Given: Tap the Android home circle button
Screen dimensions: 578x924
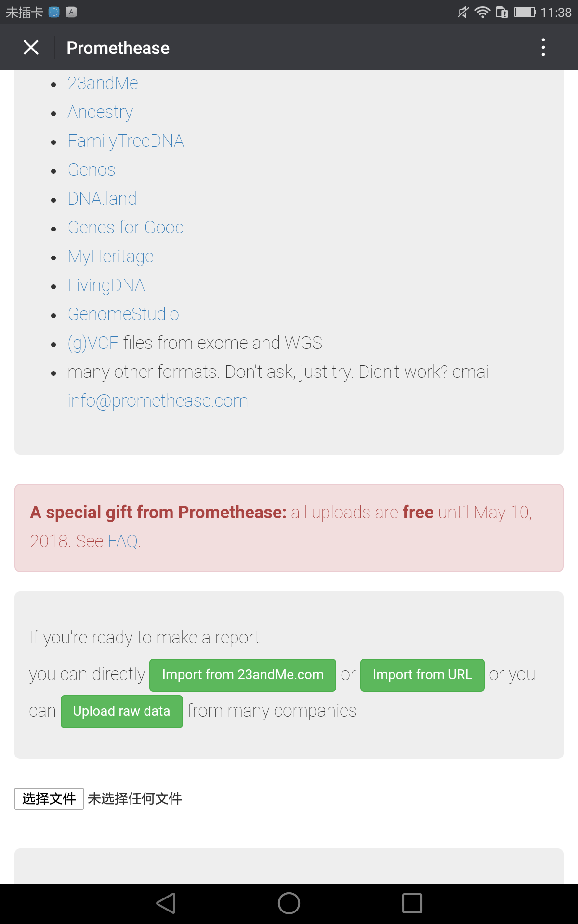Looking at the screenshot, I should [289, 903].
